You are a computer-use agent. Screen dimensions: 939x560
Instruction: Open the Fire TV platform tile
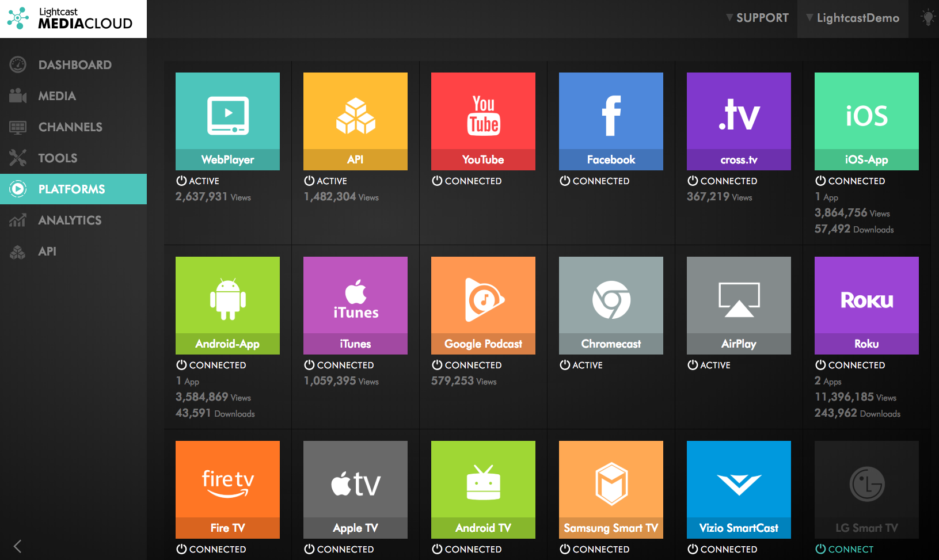click(227, 489)
